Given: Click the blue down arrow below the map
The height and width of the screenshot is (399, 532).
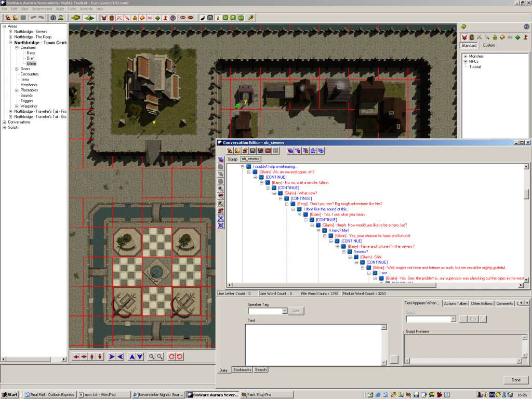Looking at the screenshot, I should click(140, 356).
